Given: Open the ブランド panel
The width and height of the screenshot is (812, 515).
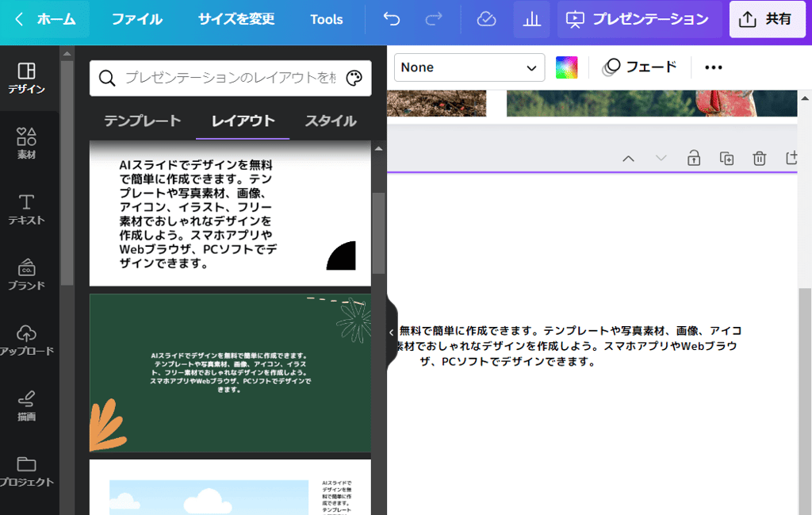Looking at the screenshot, I should [x=26, y=275].
